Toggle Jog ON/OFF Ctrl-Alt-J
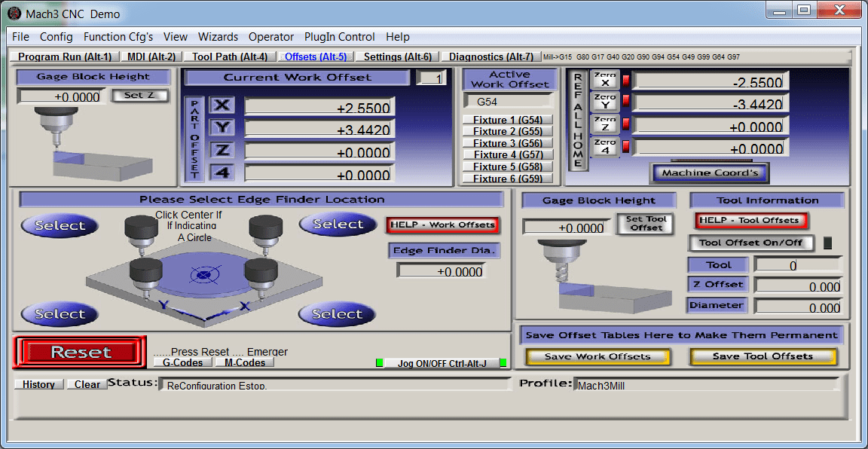This screenshot has height=449, width=868. (x=442, y=363)
